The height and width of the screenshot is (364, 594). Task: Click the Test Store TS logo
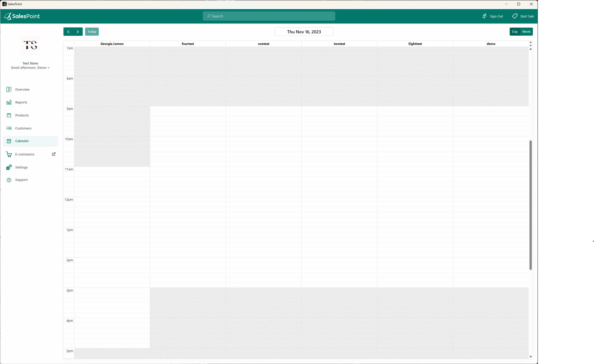30,46
